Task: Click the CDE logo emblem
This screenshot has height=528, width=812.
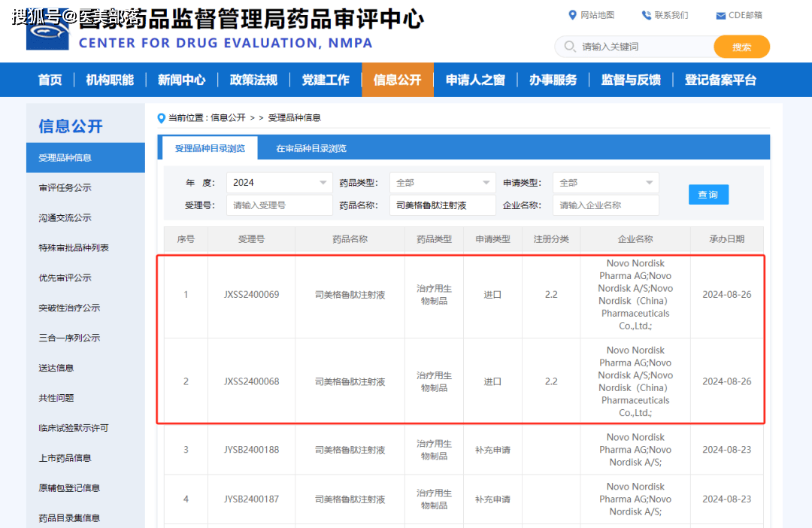Action: [x=47, y=30]
